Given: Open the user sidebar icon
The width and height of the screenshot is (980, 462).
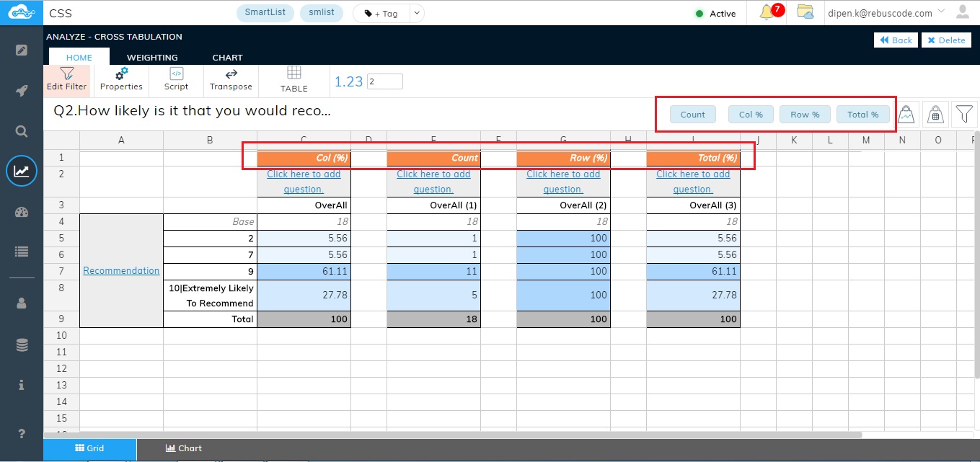Looking at the screenshot, I should click(22, 303).
